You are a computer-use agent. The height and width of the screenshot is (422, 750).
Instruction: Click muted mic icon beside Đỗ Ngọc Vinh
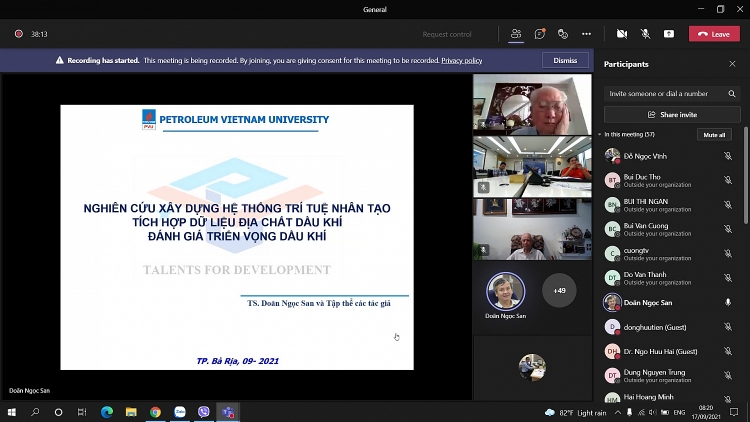[728, 156]
